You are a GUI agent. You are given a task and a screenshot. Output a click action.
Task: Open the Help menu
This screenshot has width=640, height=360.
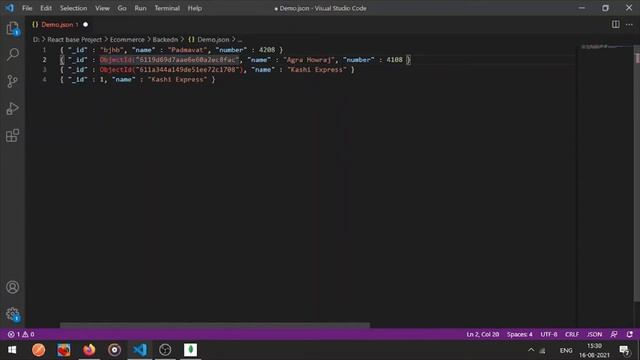pyautogui.click(x=195, y=8)
